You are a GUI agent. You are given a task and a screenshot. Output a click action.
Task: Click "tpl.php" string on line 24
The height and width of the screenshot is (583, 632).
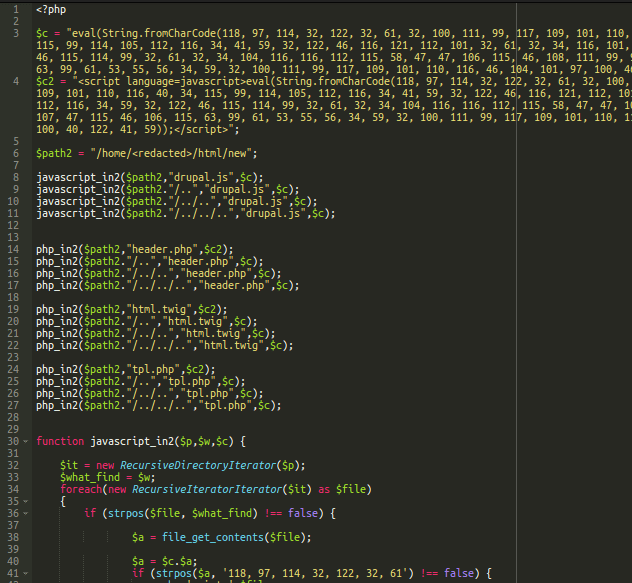pos(153,369)
